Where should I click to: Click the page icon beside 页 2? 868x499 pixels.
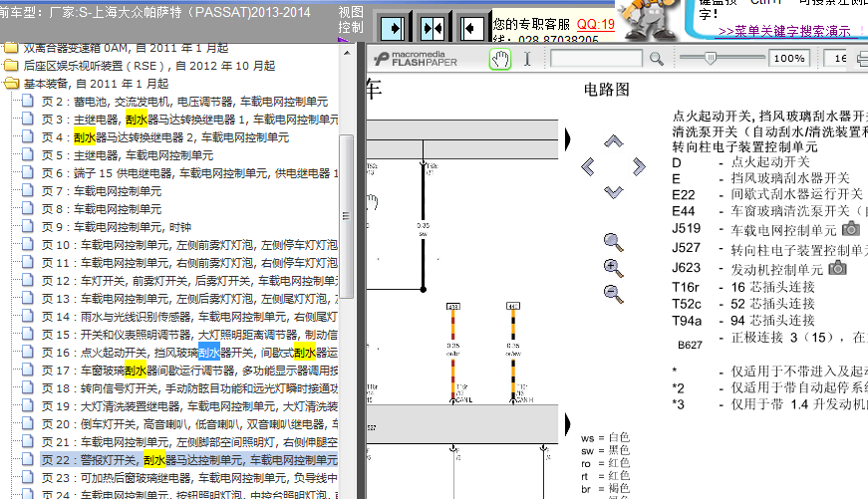point(28,101)
